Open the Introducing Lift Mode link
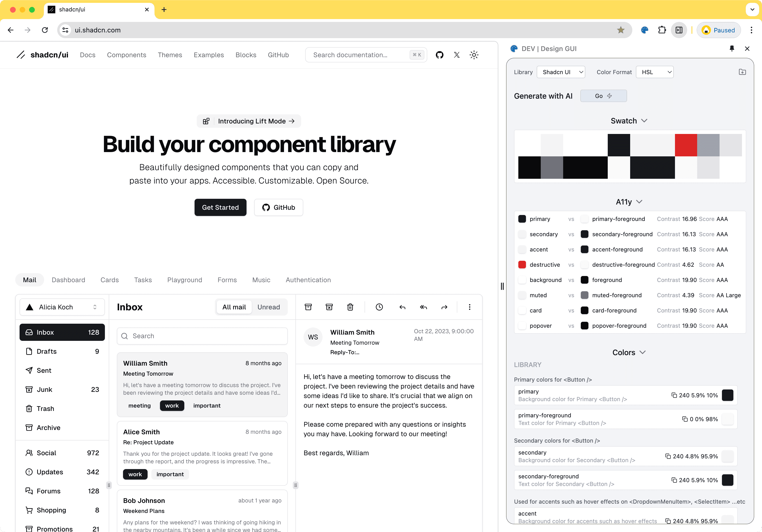 click(249, 121)
